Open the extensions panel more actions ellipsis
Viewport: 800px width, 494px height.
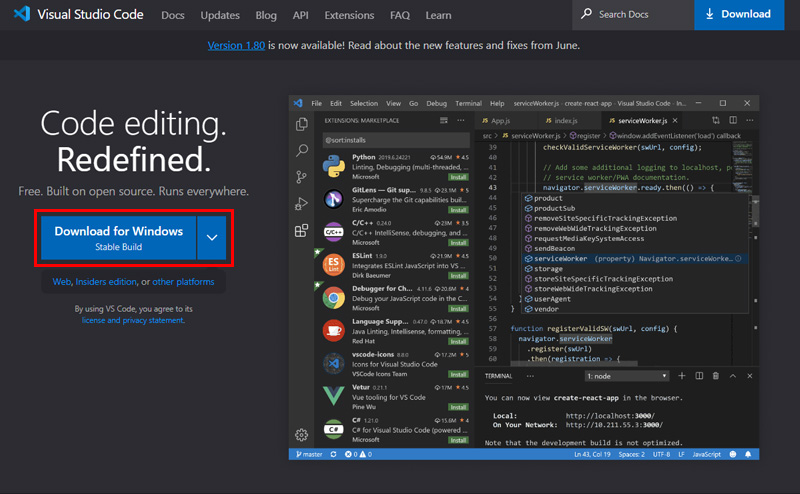click(x=461, y=120)
